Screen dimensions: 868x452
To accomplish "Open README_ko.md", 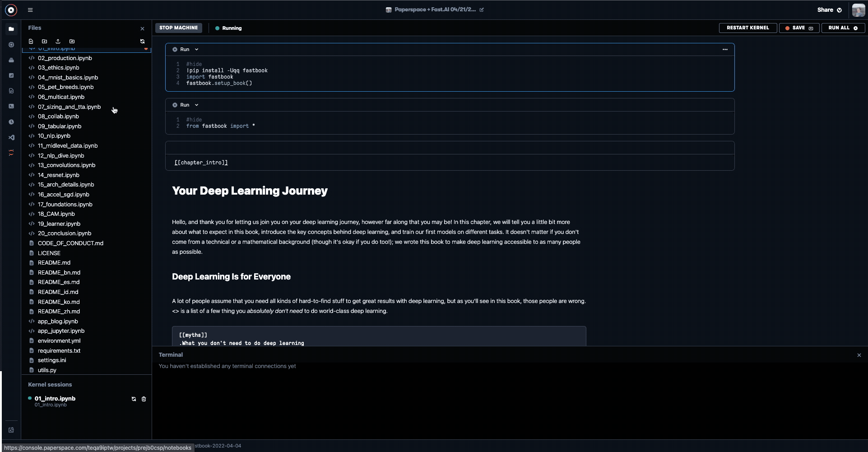I will pyautogui.click(x=59, y=302).
